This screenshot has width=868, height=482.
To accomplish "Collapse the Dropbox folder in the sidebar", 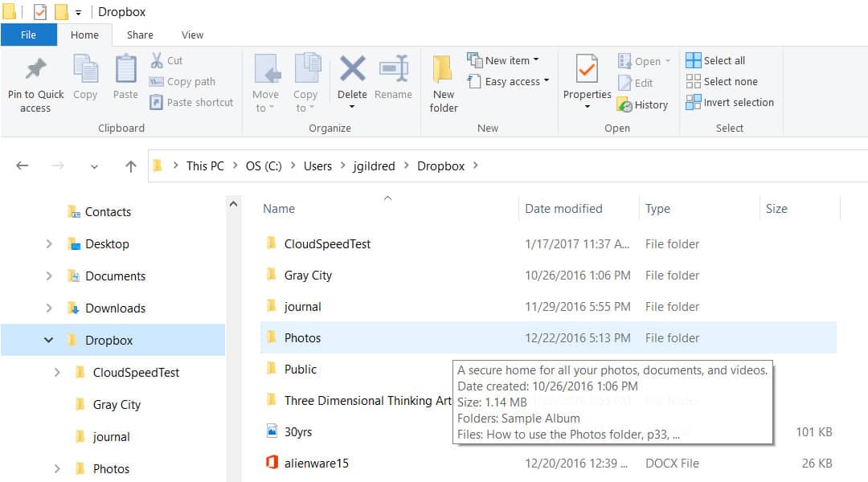I will pyautogui.click(x=47, y=340).
